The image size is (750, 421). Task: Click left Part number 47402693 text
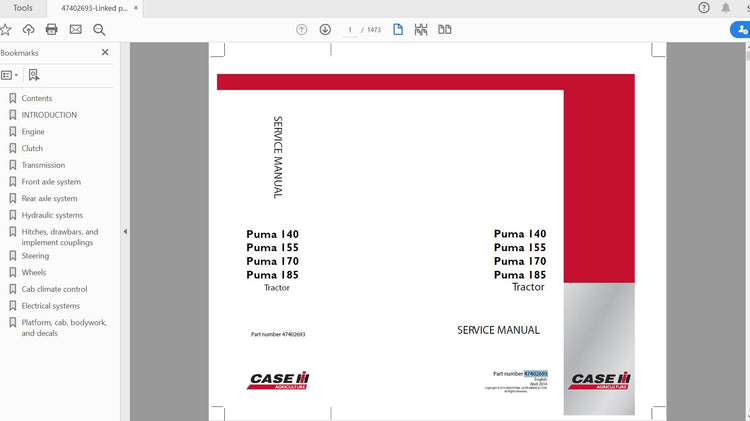click(x=278, y=334)
